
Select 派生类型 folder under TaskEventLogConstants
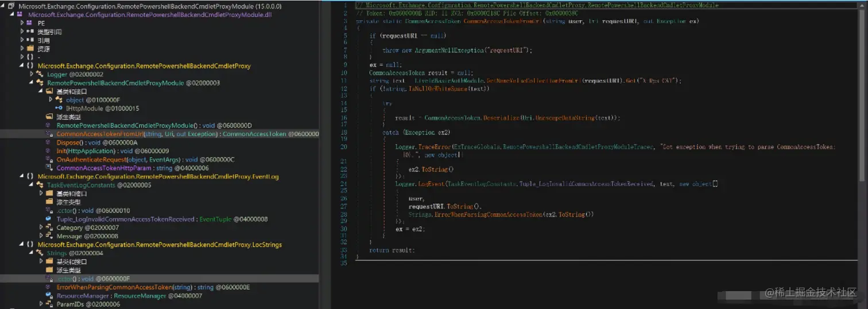[x=68, y=202]
